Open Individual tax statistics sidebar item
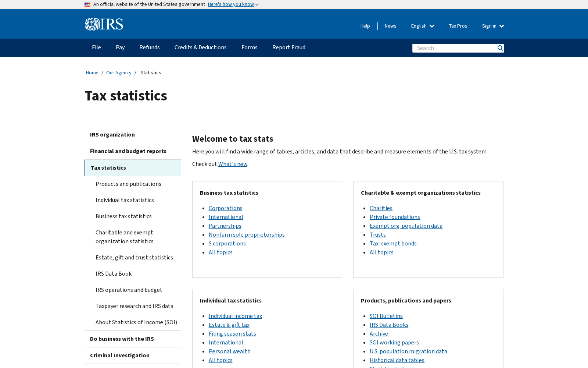The height and width of the screenshot is (368, 588). point(125,200)
